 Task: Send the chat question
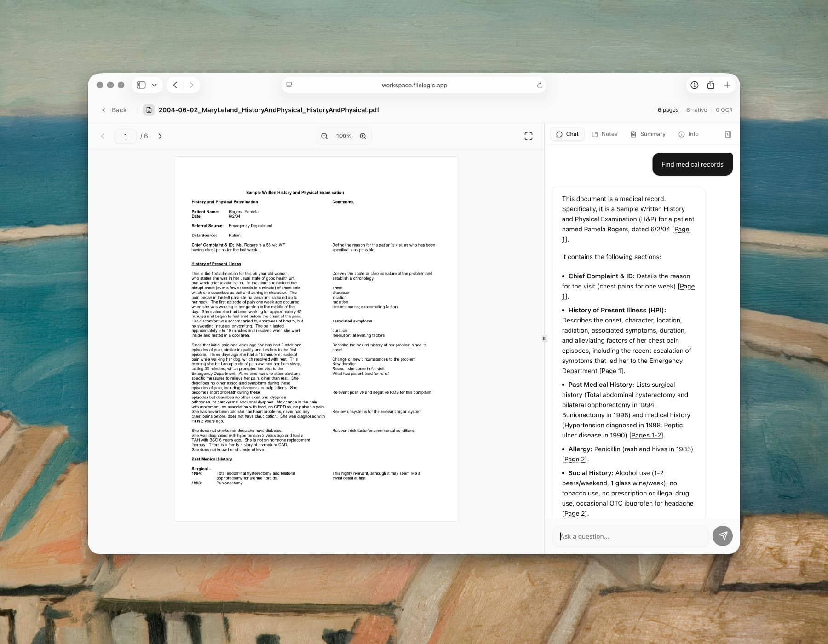point(722,536)
